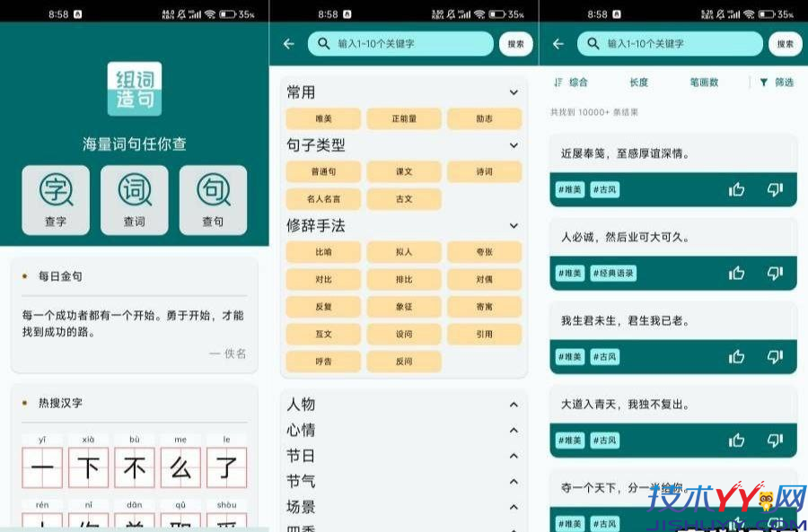
Task: Select the 唯美 tag under 常用
Action: pyautogui.click(x=322, y=118)
